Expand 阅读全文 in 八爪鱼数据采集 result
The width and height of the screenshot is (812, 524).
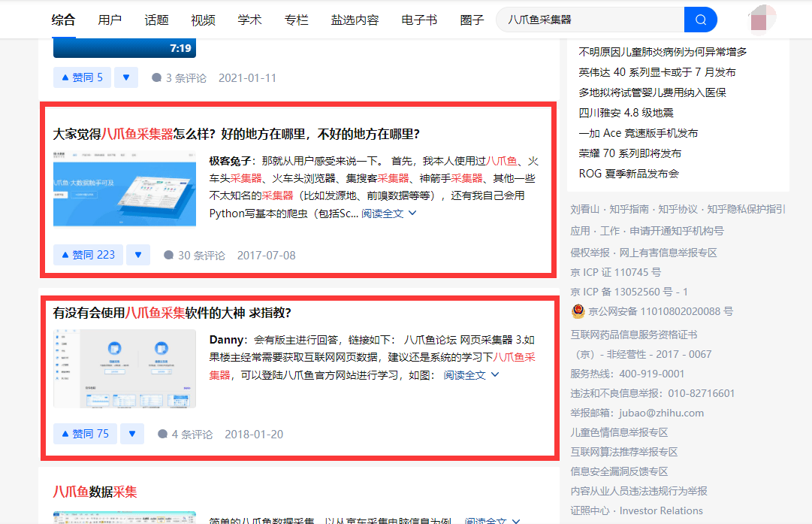[491, 519]
